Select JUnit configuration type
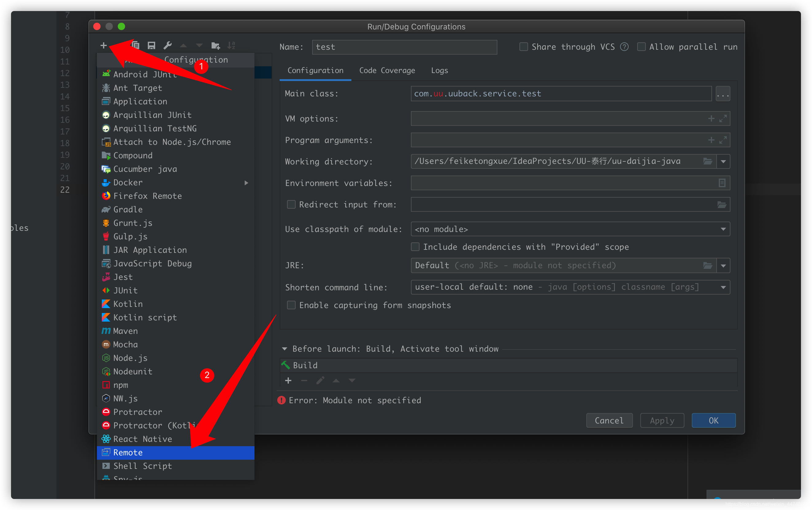Image resolution: width=812 pixels, height=510 pixels. tap(176, 291)
